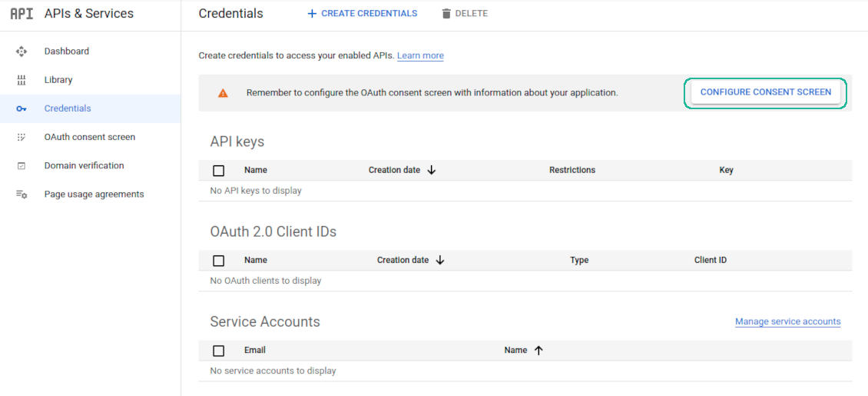
Task: Check the API keys select-all checkbox
Action: (x=219, y=171)
